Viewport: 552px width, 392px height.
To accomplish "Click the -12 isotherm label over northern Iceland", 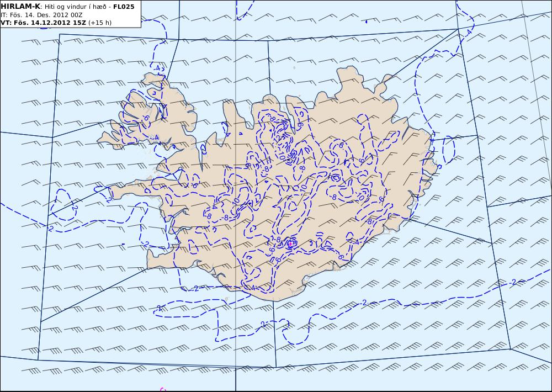I will [x=278, y=139].
